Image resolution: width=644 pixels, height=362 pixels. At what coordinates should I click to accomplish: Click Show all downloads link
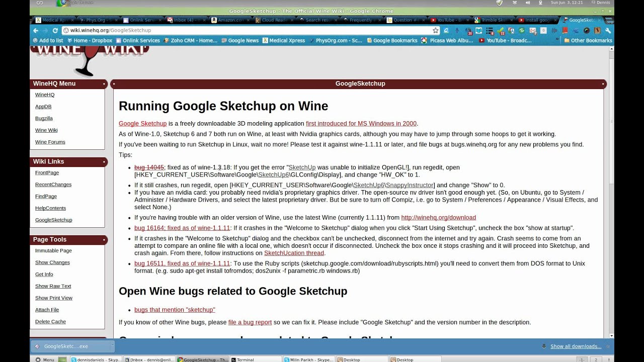point(576,346)
